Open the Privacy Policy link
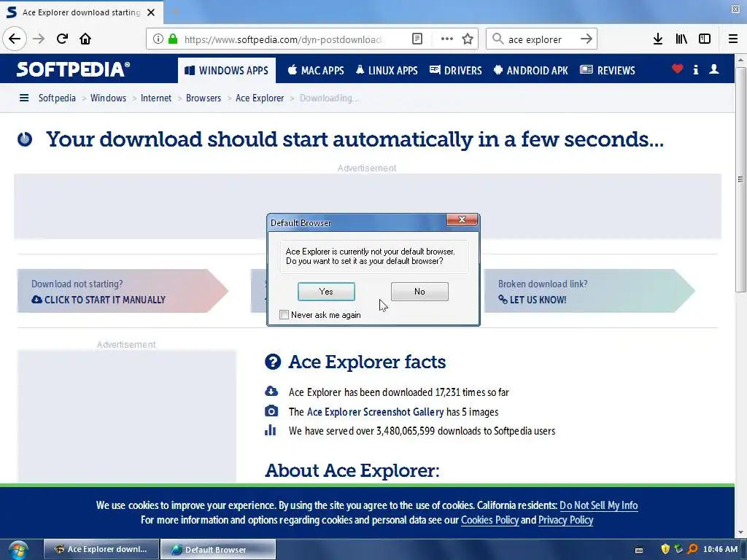Image resolution: width=747 pixels, height=560 pixels. pos(566,520)
